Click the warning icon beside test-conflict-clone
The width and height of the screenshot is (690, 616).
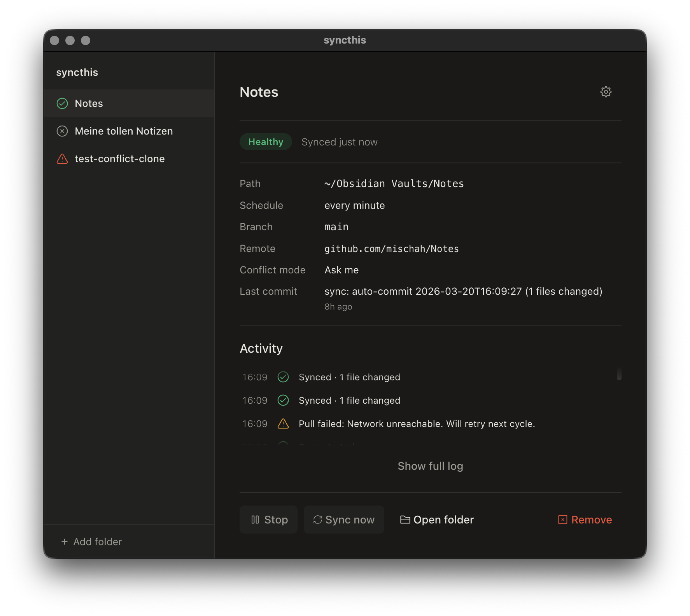coord(62,159)
